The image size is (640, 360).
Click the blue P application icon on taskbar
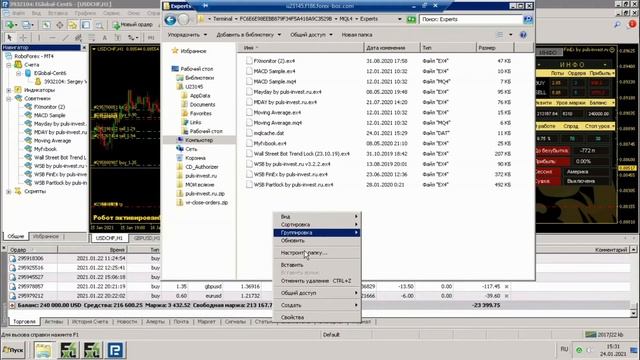(116, 350)
